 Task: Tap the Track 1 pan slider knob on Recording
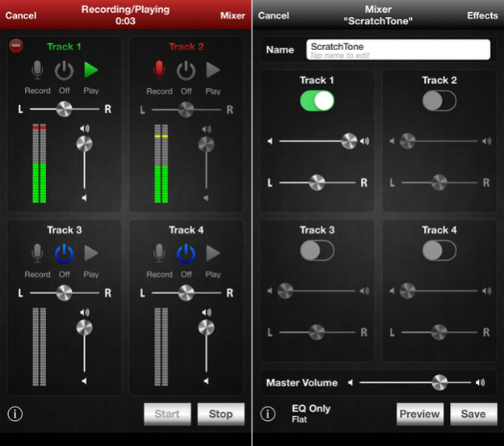pos(65,109)
